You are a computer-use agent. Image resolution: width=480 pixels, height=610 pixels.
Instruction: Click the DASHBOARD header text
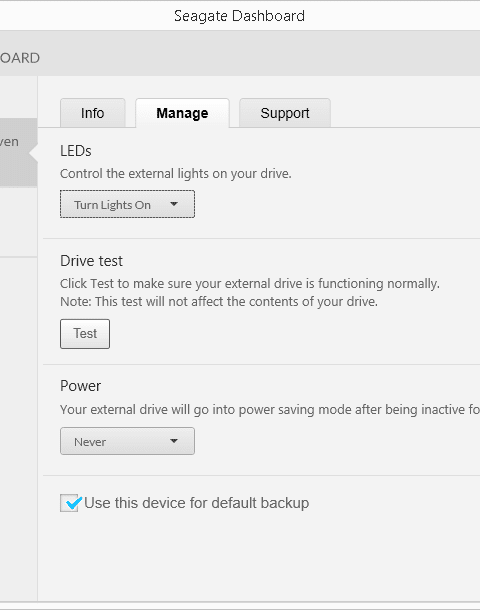click(20, 58)
